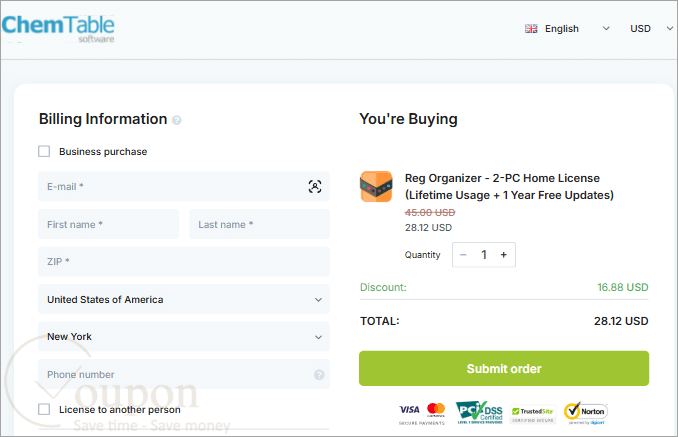Open the English language dropdown
The image size is (678, 437).
tap(567, 29)
